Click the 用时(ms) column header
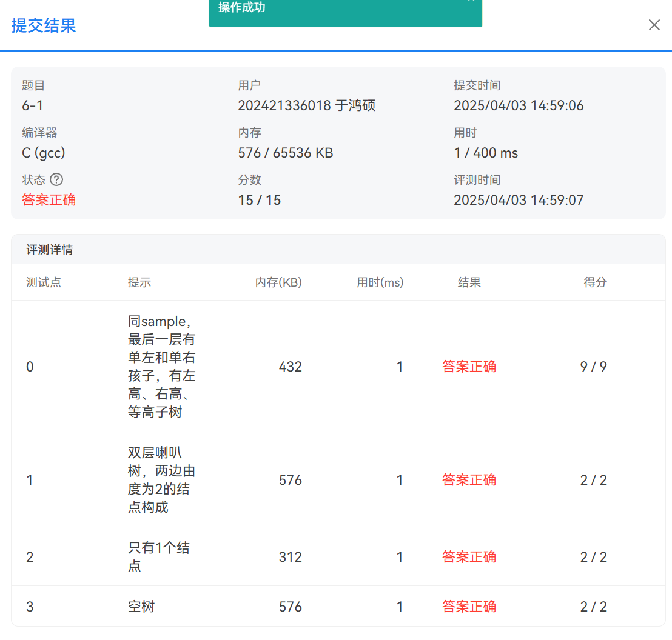The width and height of the screenshot is (672, 640). pyautogui.click(x=380, y=282)
